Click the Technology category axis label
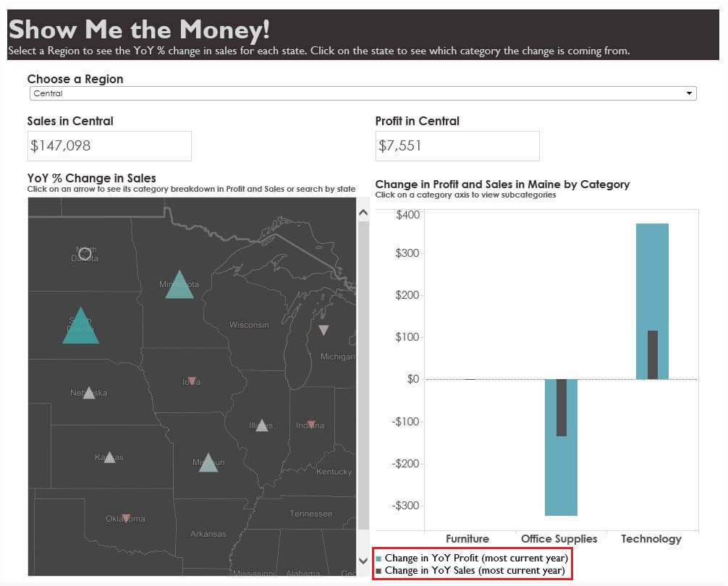This screenshot has height=586, width=728. 651,538
